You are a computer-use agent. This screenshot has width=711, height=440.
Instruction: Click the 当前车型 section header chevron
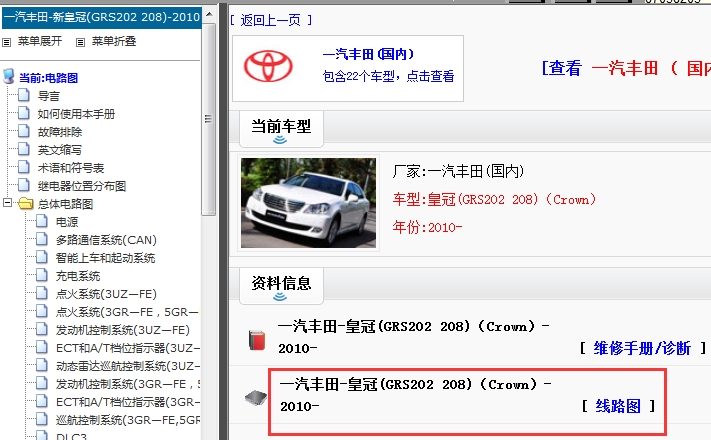[x=280, y=140]
